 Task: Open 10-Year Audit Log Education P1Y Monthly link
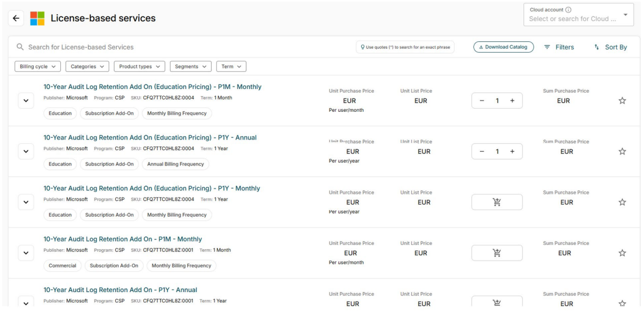tap(151, 188)
